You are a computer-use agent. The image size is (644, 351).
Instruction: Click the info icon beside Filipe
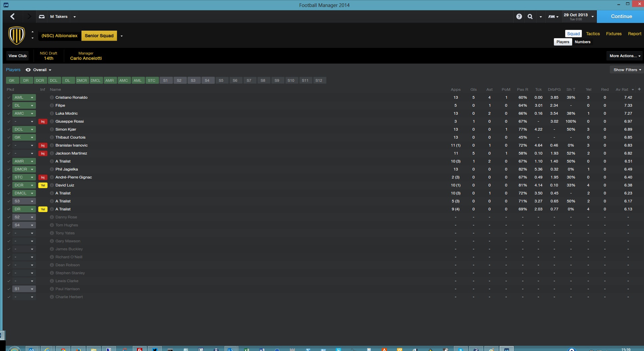pyautogui.click(x=52, y=105)
